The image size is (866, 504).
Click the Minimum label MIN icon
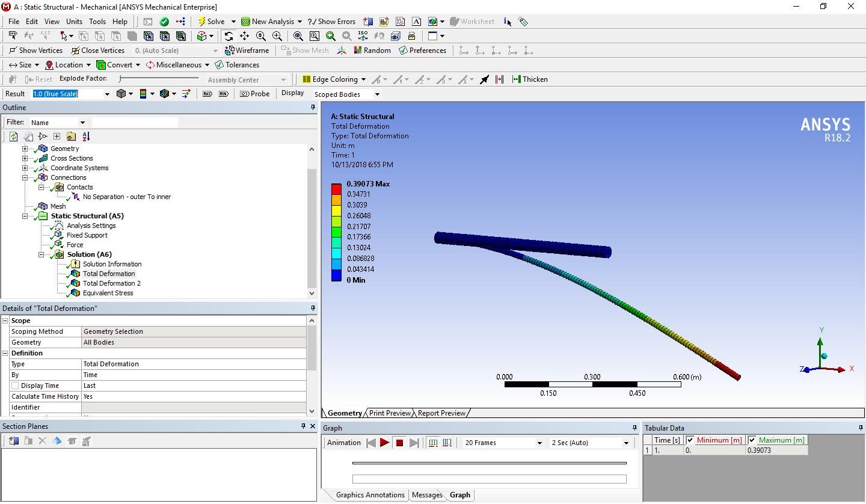pyautogui.click(x=224, y=94)
